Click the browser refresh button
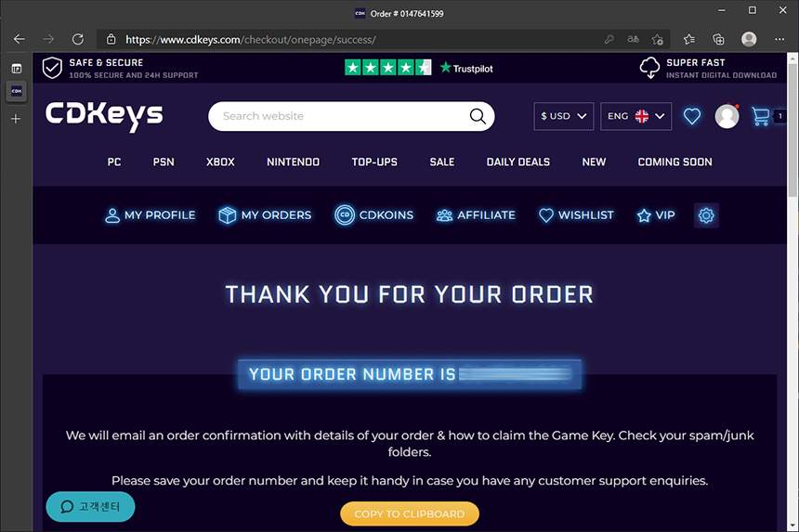Viewport: 799px width, 532px height. point(77,39)
